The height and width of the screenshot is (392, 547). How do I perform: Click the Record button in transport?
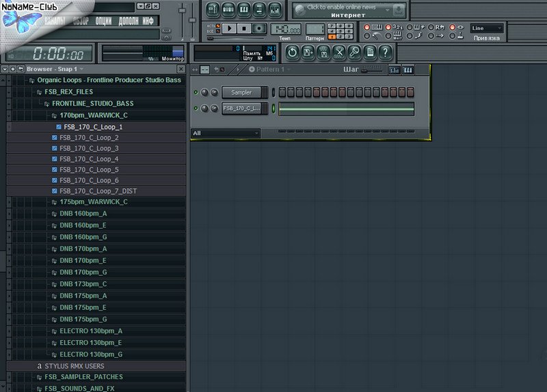(x=260, y=28)
